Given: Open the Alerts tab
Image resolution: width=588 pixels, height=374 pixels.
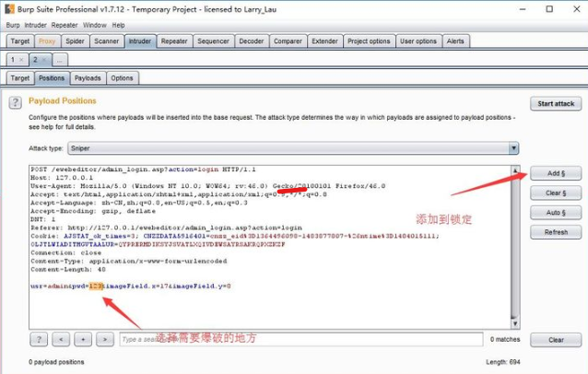Looking at the screenshot, I should (455, 41).
